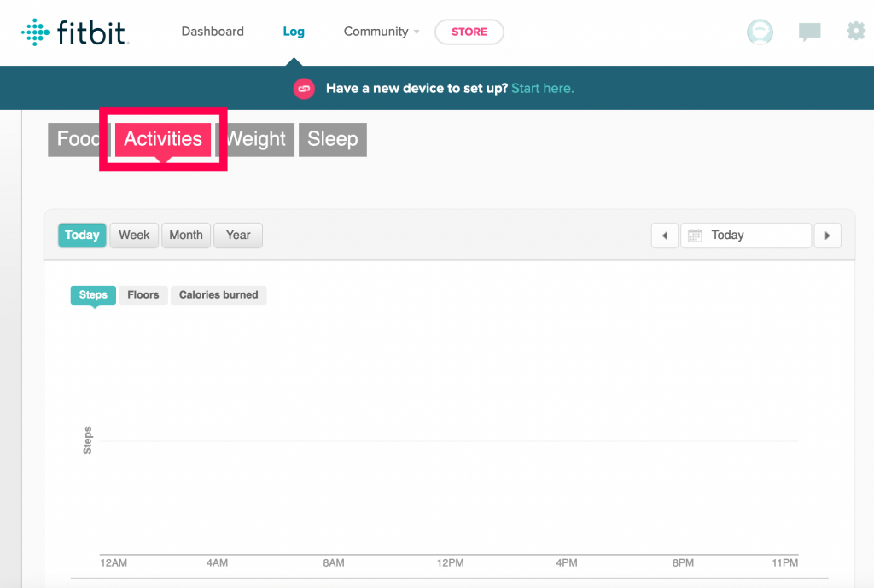Click the Start here link
Viewport: 874px width, 588px height.
coord(542,88)
